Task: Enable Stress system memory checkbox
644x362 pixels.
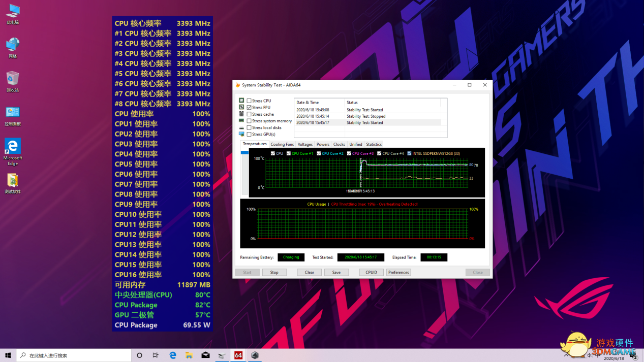Action: pyautogui.click(x=249, y=121)
